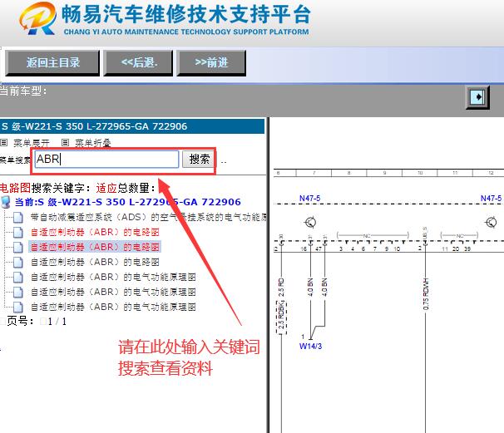Click the vertical divider between tree and diagram
This screenshot has width=504, height=433.
coord(268,275)
